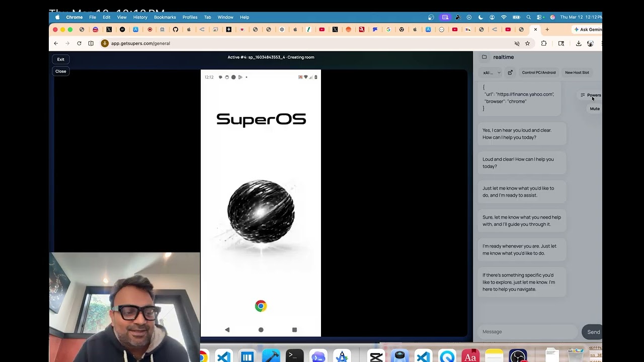Switch to the GitHub tab
The width and height of the screenshot is (644, 362).
[x=176, y=30]
